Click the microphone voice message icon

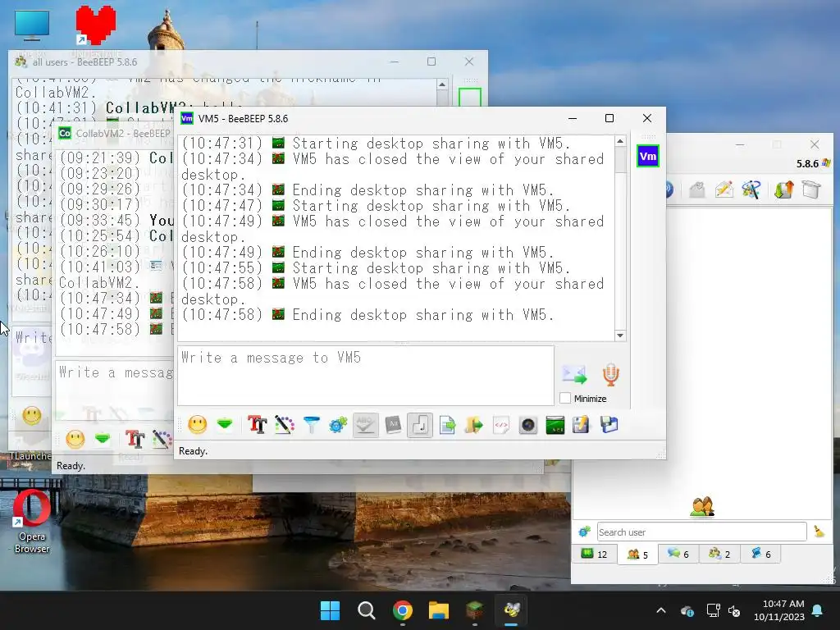[610, 374]
